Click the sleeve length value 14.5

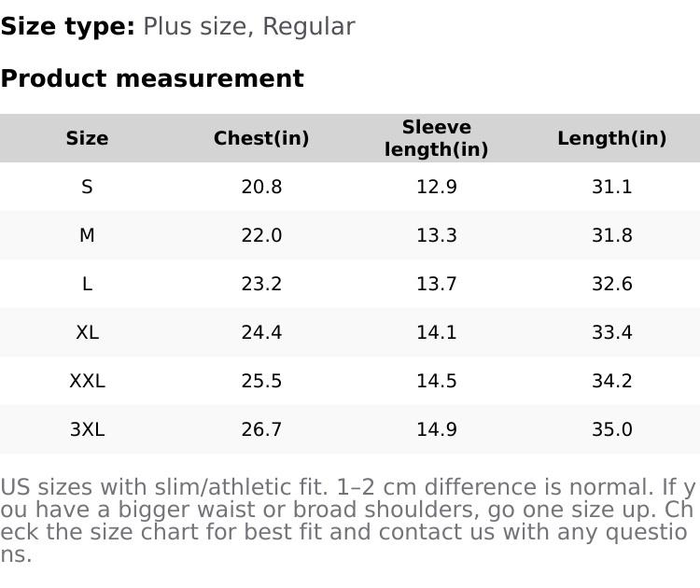coord(437,381)
